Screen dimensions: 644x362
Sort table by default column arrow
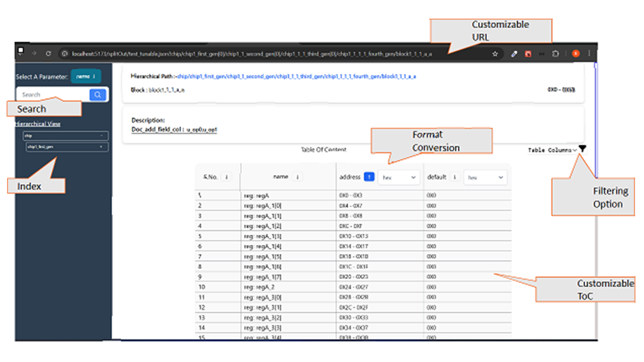coord(454,177)
